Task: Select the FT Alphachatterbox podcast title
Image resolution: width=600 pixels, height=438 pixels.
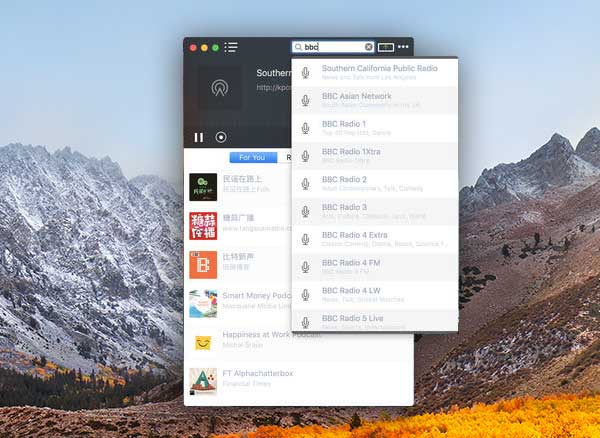Action: coord(258,373)
